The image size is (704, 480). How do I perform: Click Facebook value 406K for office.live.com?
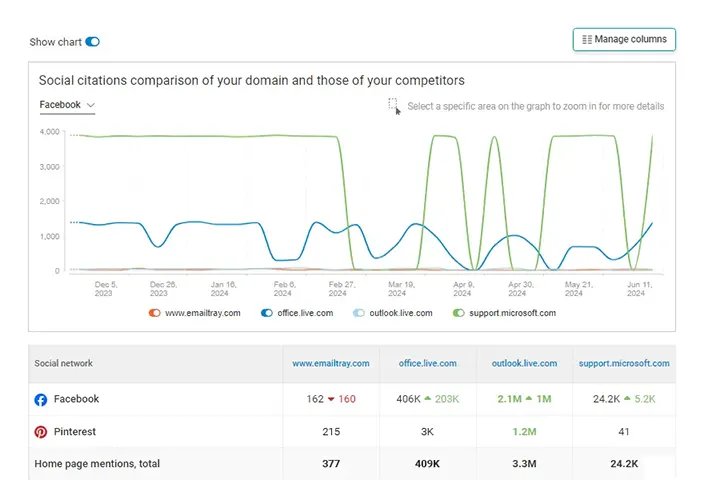pyautogui.click(x=409, y=399)
